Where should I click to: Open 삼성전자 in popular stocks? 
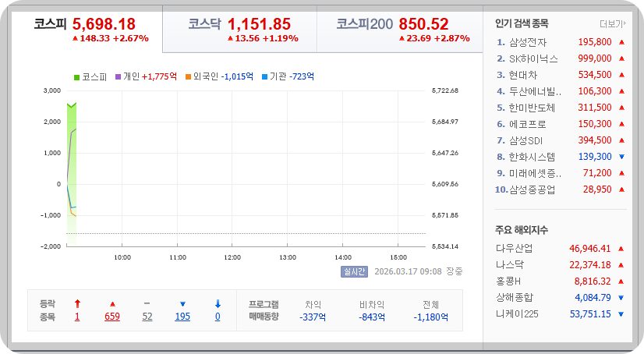[x=528, y=42]
